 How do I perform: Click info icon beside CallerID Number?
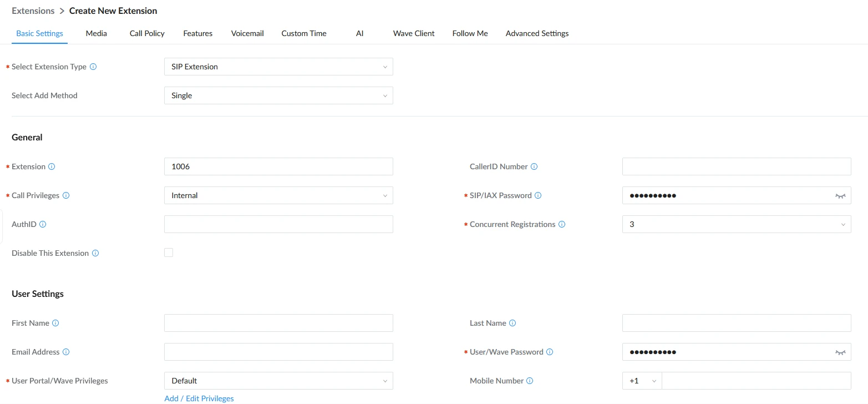pos(534,166)
